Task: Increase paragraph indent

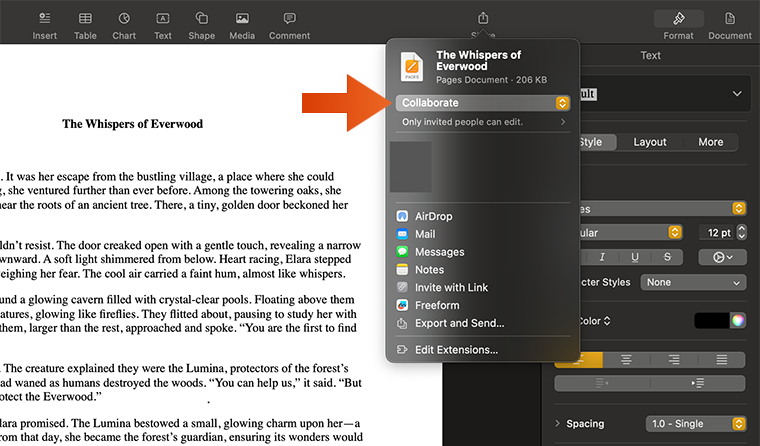Action: pos(697,383)
